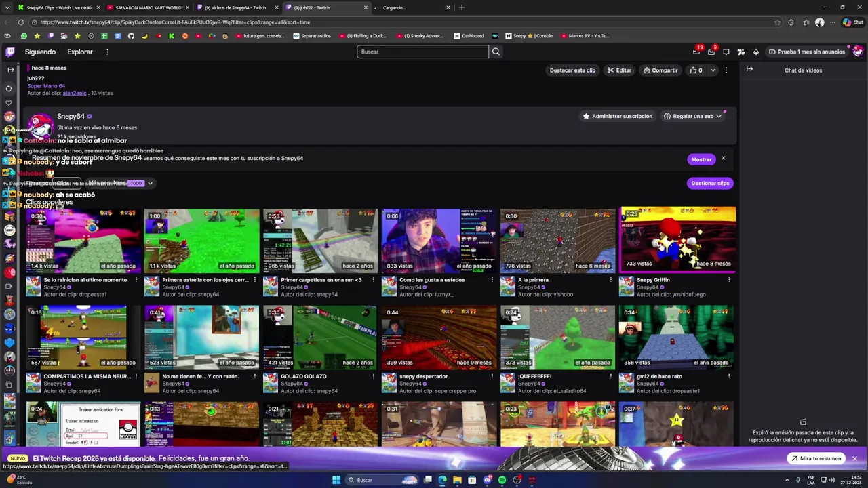Open gmi2 de hace rato clip thumbnail
Image resolution: width=868 pixels, height=488 pixels.
677,337
